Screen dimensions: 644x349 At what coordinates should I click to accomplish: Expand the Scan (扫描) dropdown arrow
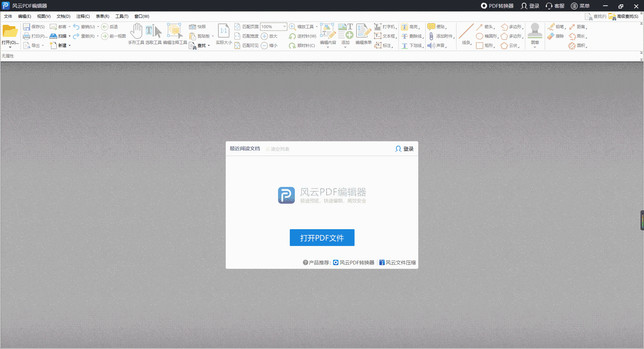pyautogui.click(x=70, y=36)
